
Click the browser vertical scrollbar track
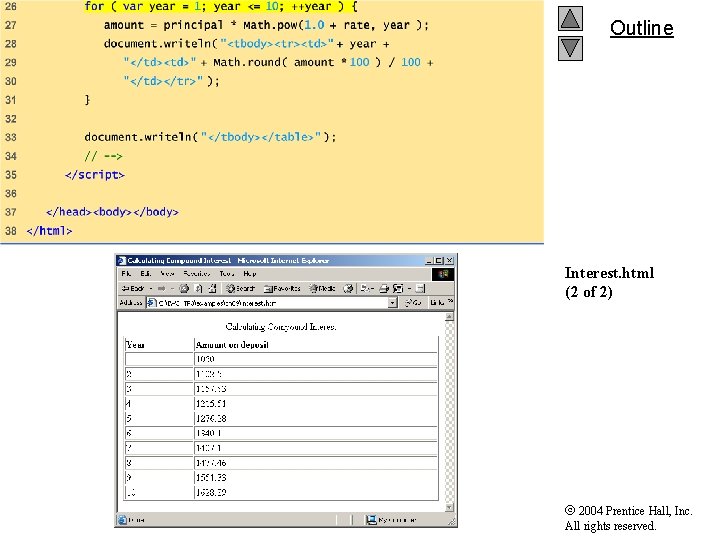tap(450, 412)
